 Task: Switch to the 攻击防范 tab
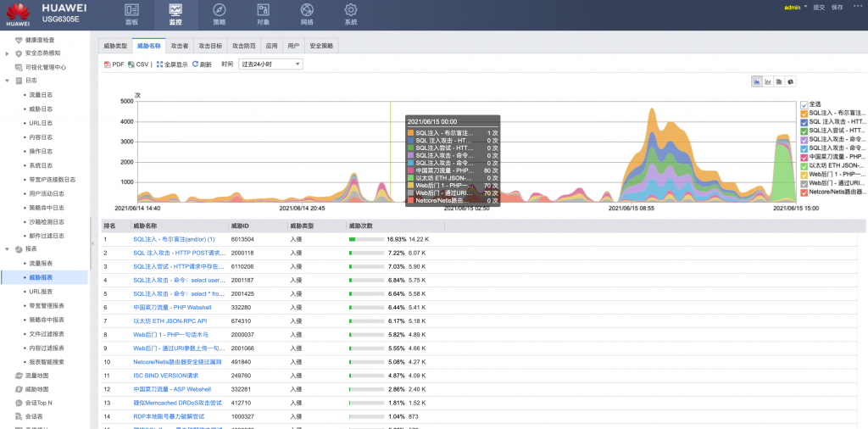click(243, 47)
